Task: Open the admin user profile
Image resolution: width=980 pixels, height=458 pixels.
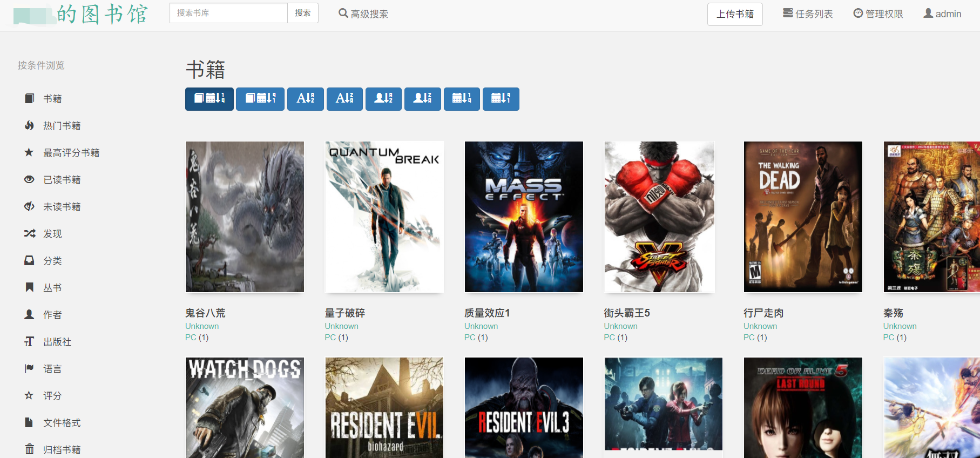Action: pos(942,14)
